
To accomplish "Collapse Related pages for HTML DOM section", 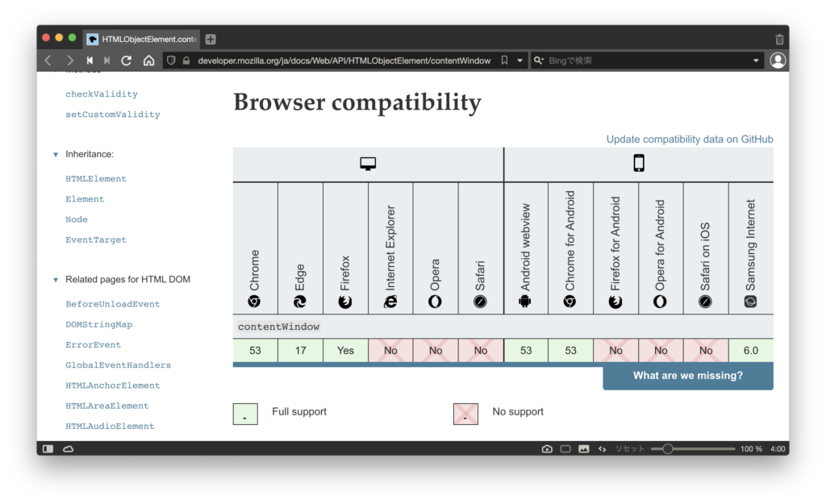I will pos(56,280).
